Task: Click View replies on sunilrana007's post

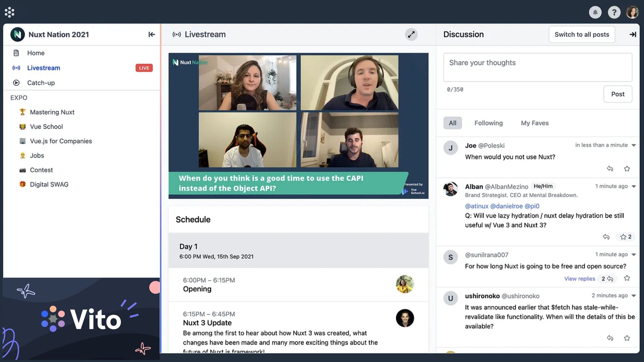Action: 580,279
